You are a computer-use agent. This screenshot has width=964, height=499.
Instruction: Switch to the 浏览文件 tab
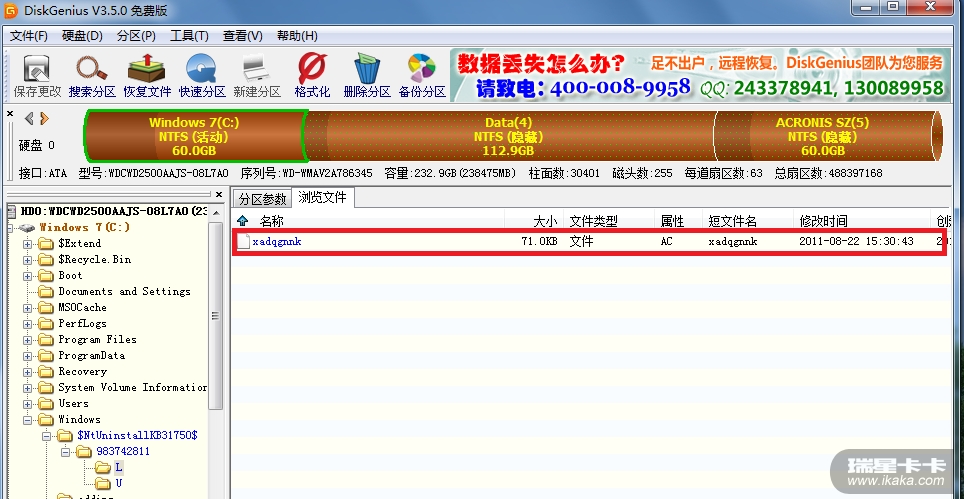coord(322,197)
